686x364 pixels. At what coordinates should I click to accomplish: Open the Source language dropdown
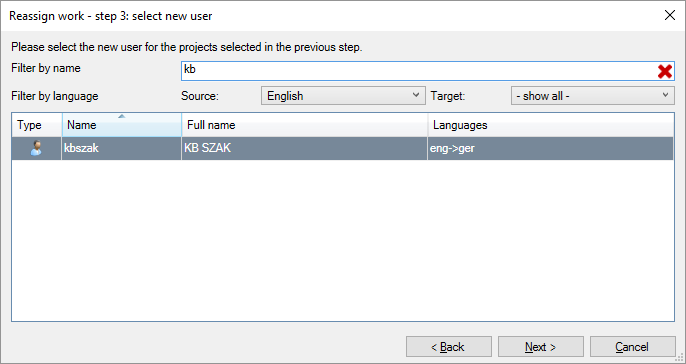[343, 96]
